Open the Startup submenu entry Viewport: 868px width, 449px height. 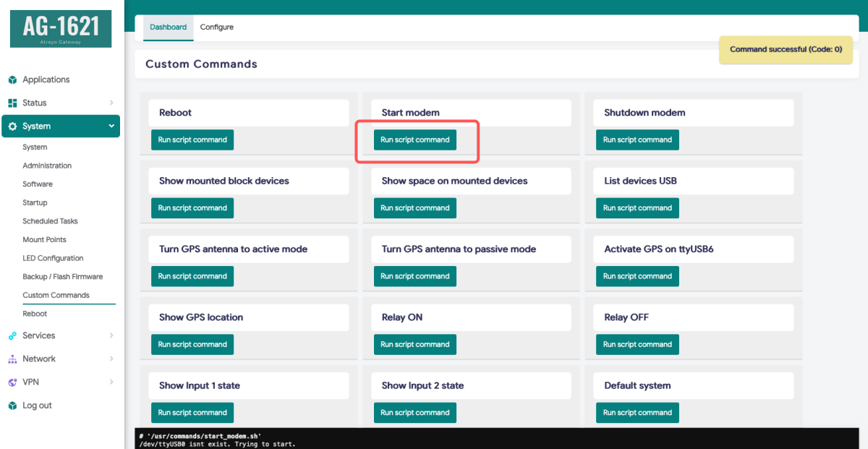coord(35,202)
